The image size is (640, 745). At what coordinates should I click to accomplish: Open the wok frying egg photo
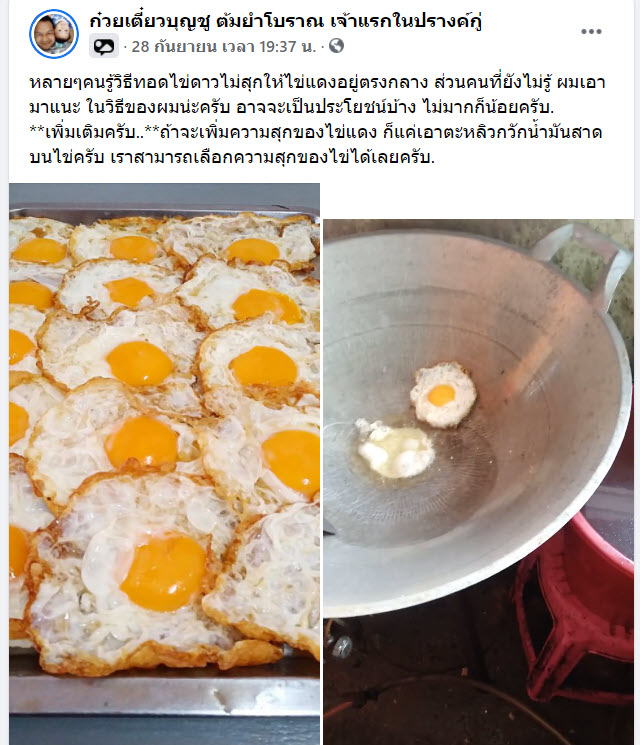coord(478,482)
